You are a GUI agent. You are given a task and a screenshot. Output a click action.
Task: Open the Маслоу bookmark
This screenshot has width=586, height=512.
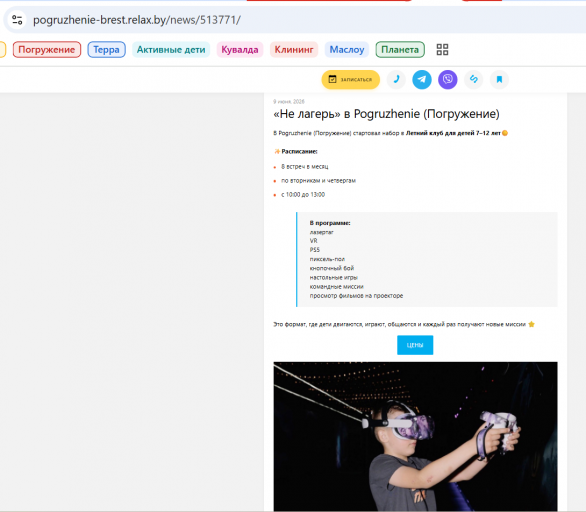tap(347, 50)
